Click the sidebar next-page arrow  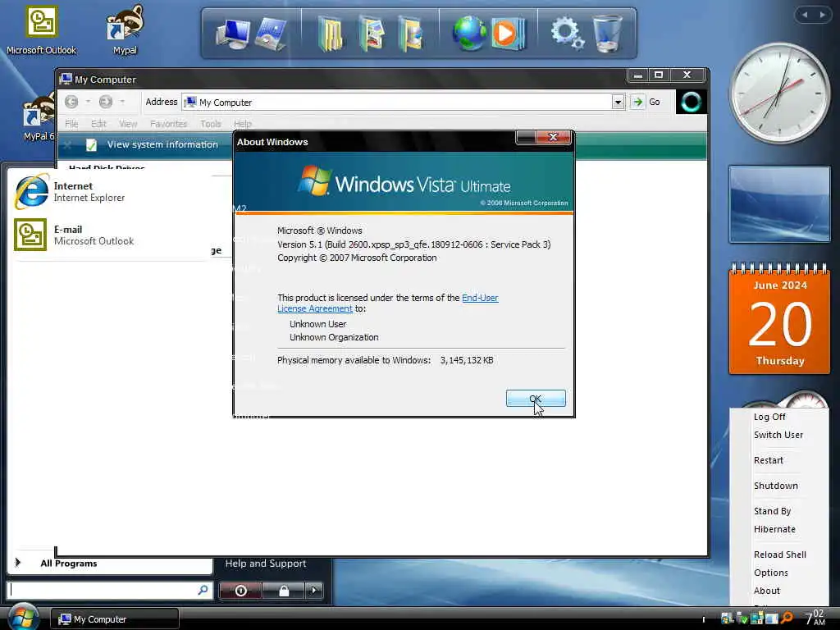(x=822, y=15)
